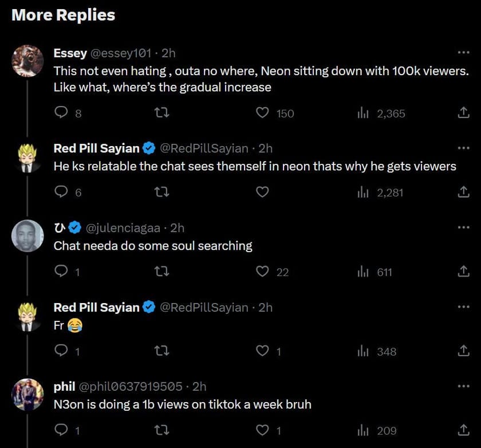Expand the three-dot menu on phil's reply
481x448 pixels.
point(464,387)
